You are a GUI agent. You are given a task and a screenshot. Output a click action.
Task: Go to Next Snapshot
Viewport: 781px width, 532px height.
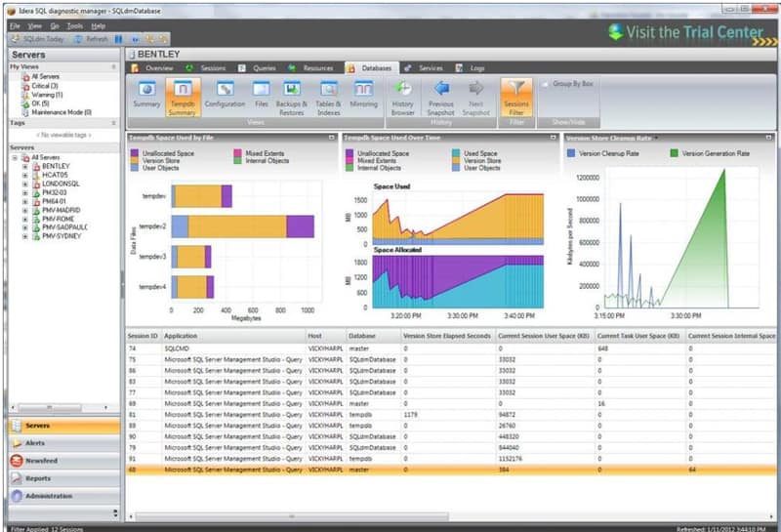tap(476, 98)
